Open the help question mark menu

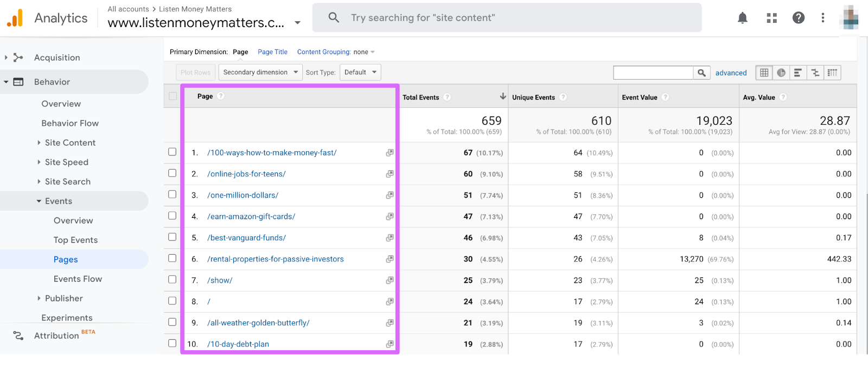click(799, 18)
